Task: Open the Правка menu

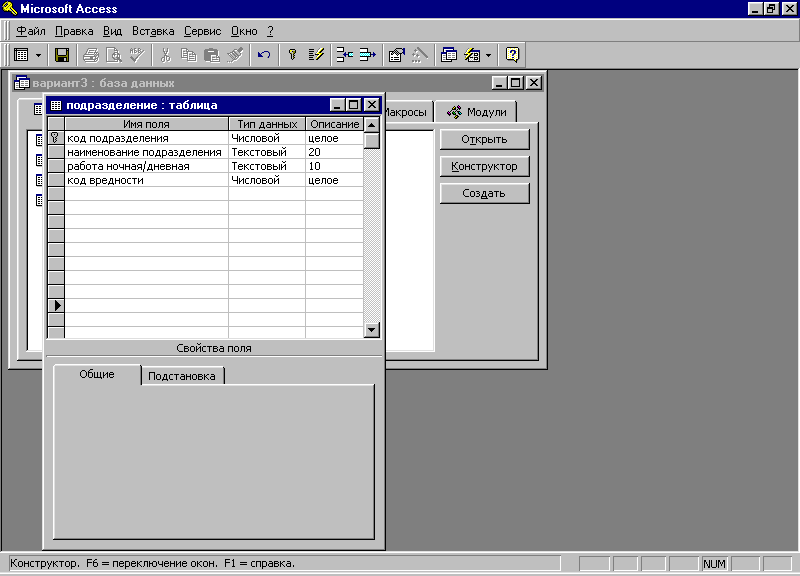Action: tap(74, 31)
